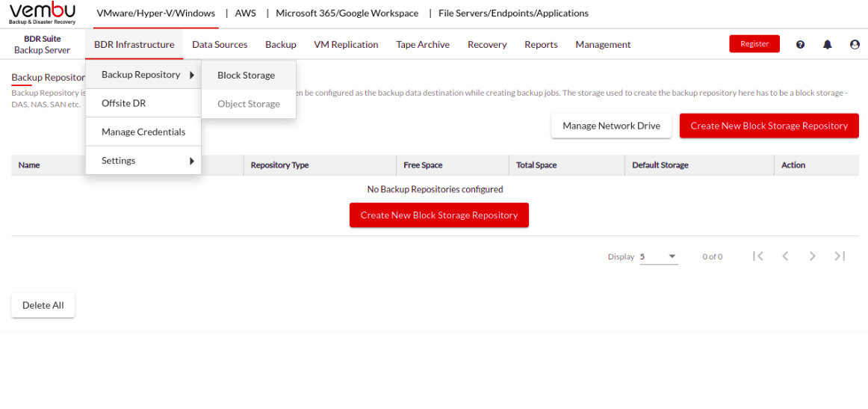
Task: Click the Delete All button
Action: click(x=43, y=305)
